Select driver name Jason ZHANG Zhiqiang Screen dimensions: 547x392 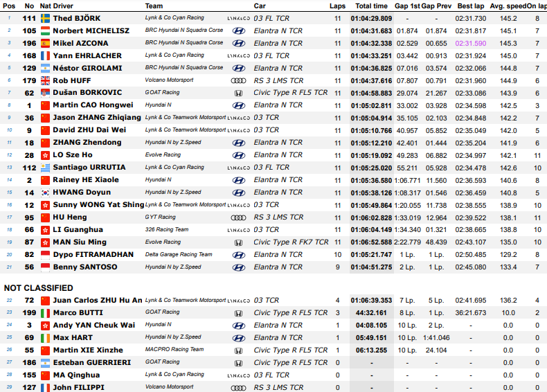(97, 118)
